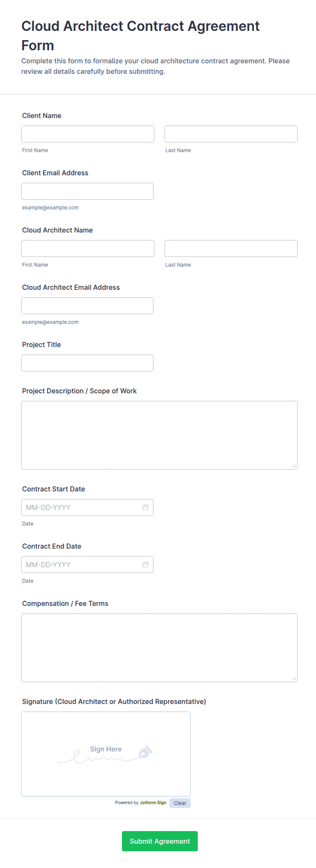Click Client Last Name field
Screen dimensions: 316x868
point(231,134)
